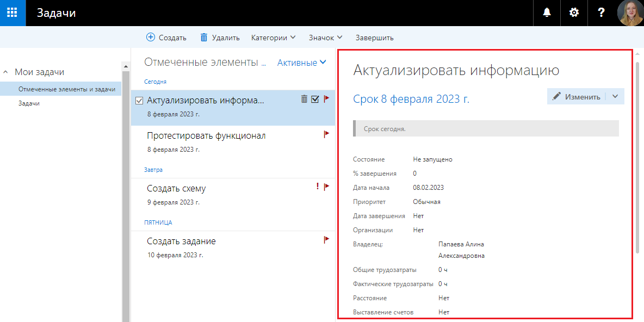Click flag on Протестировать функционал task

[x=327, y=134]
